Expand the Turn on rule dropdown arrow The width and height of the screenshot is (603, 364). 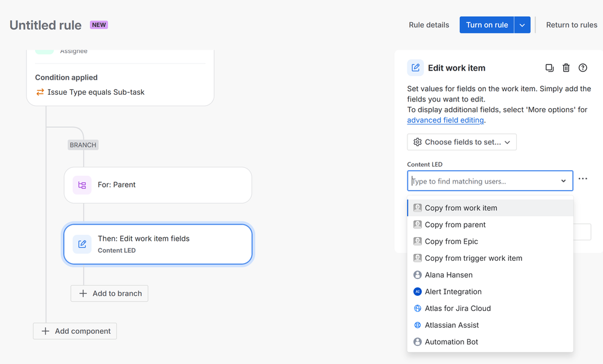point(522,25)
